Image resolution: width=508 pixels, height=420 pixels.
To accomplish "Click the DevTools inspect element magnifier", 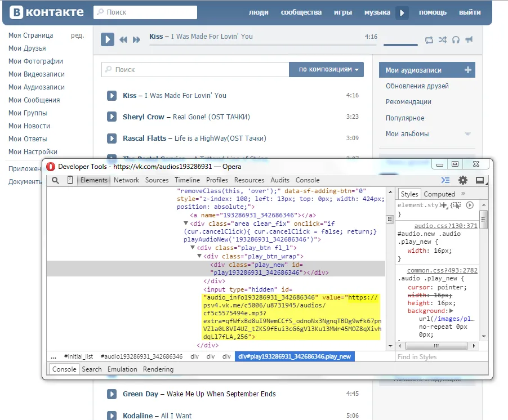I will click(55, 180).
